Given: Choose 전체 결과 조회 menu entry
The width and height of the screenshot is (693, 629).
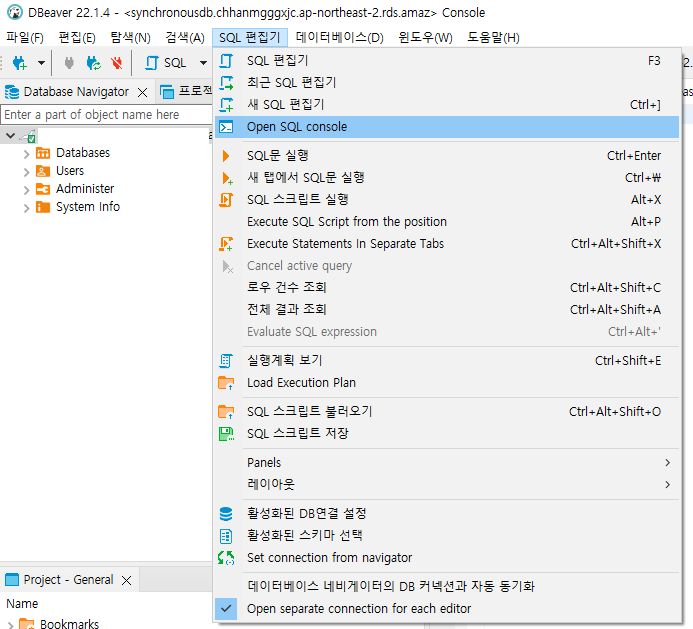Looking at the screenshot, I should 446,310.
